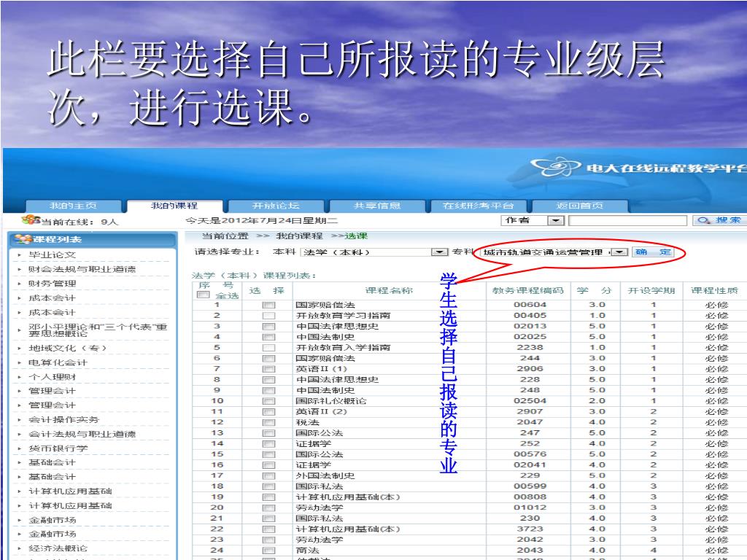
Task: Click course code 02504 cell
Action: pyautogui.click(x=530, y=401)
